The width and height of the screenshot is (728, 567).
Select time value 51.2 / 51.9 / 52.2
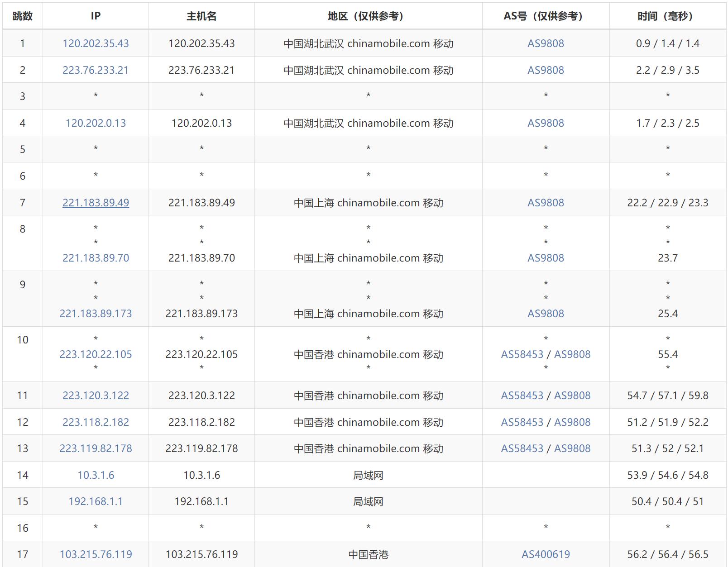(668, 422)
